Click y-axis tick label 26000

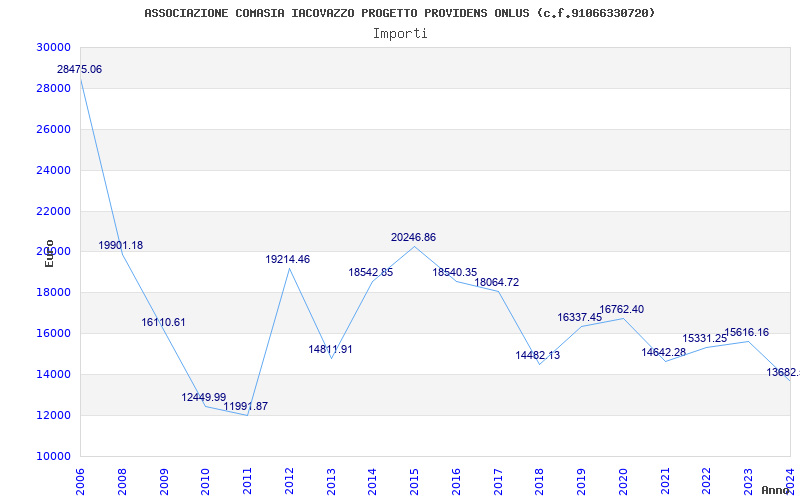coord(54,129)
